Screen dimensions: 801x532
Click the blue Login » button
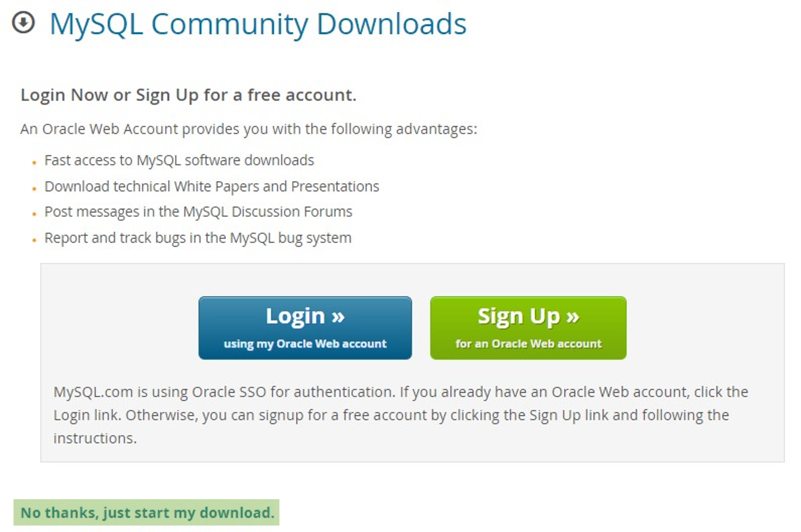click(x=305, y=328)
